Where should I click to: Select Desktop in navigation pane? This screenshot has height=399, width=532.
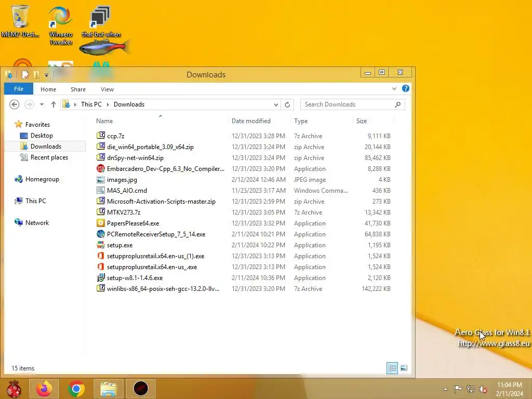click(x=42, y=136)
